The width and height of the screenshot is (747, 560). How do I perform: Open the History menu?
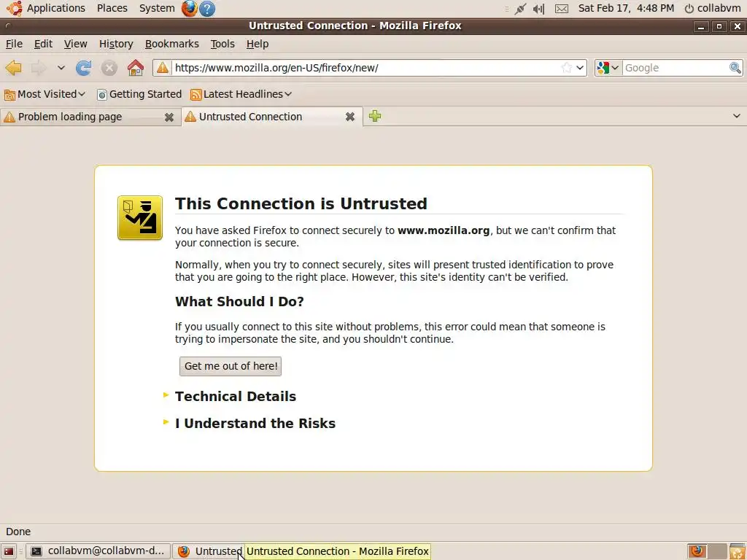[116, 44]
